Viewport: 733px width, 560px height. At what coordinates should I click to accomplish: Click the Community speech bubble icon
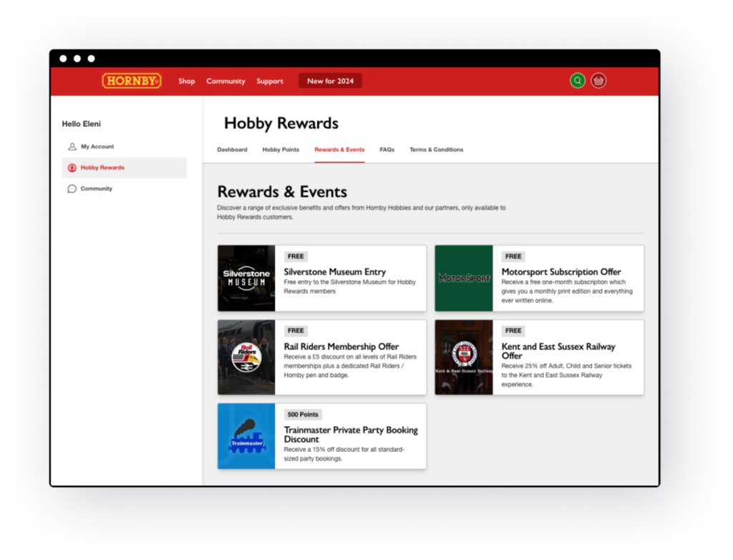[x=72, y=188]
